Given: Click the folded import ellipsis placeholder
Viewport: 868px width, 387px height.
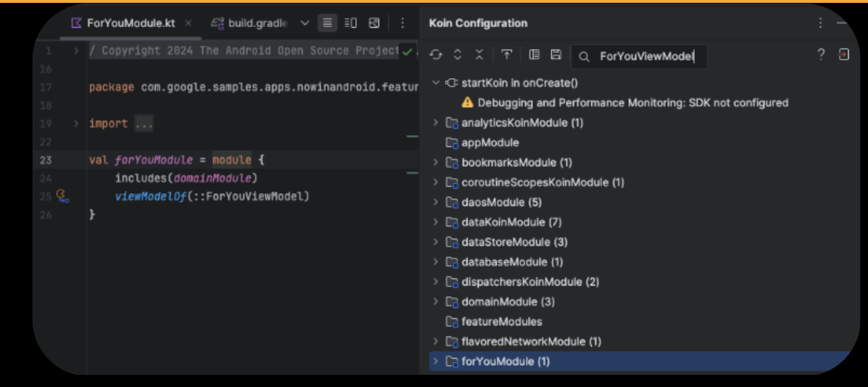Looking at the screenshot, I should (x=143, y=124).
